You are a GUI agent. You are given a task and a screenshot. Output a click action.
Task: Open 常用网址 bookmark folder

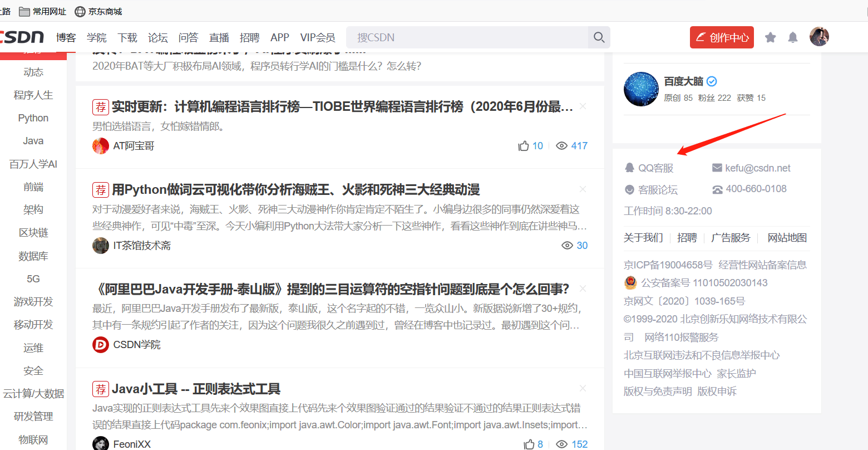[x=42, y=11]
